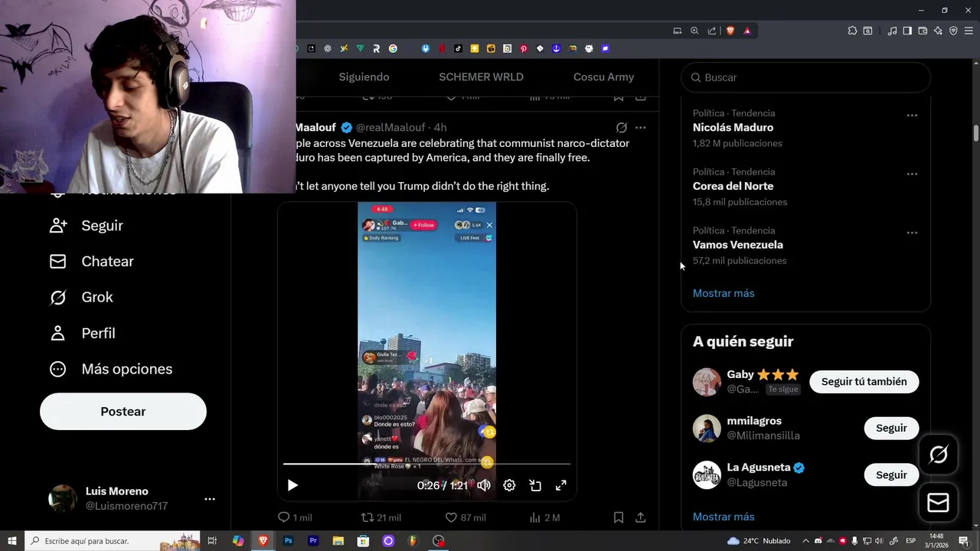This screenshot has height=551, width=980.
Task: Bookmark Maalouf's post
Action: (619, 517)
